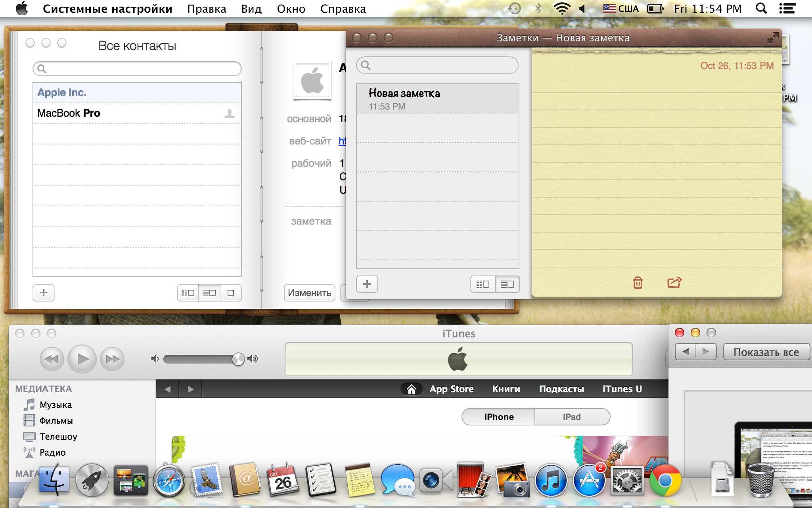
Task: Select iPhone segment in iTunes store
Action: pyautogui.click(x=498, y=417)
